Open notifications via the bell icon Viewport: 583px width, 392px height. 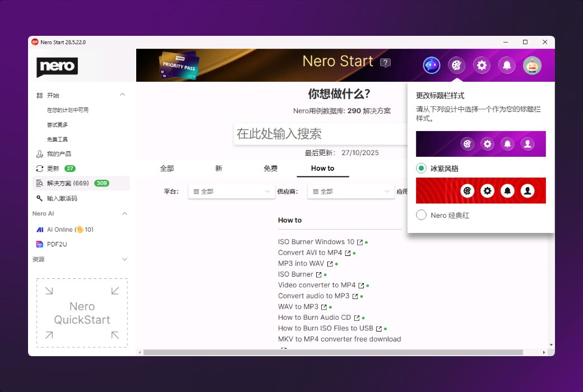pyautogui.click(x=507, y=66)
